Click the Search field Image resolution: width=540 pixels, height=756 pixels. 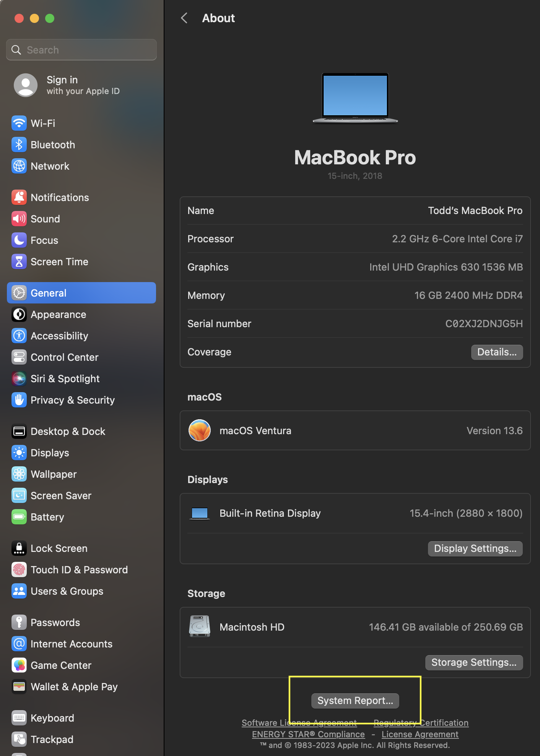point(81,50)
